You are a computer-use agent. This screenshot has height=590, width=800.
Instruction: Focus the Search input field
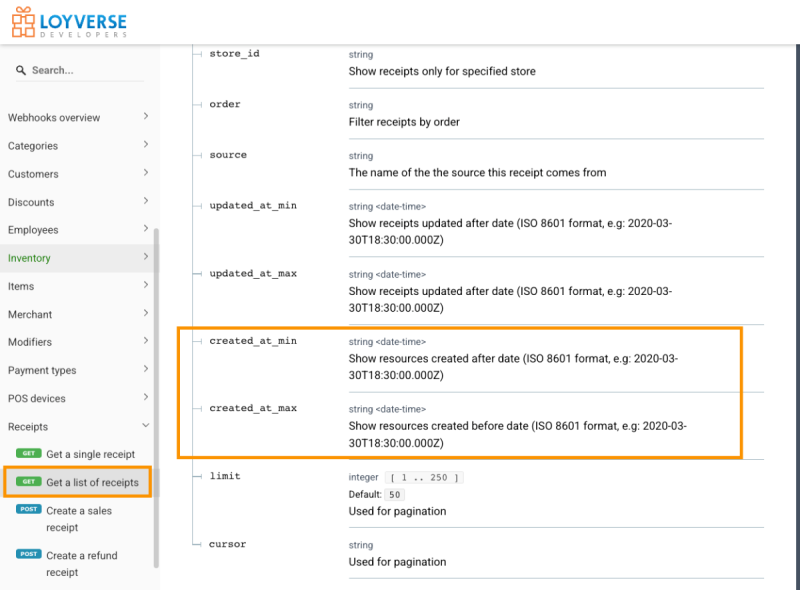pos(85,71)
